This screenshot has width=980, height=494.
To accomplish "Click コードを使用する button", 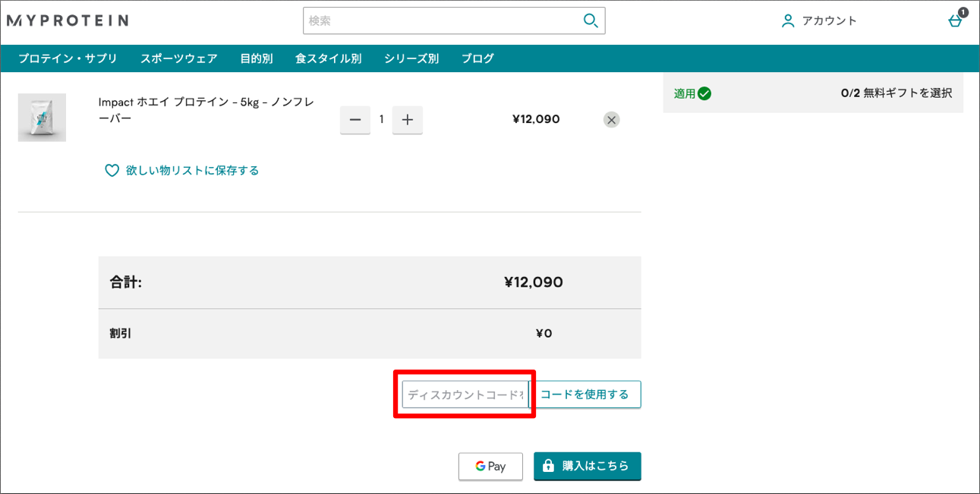I will pyautogui.click(x=585, y=395).
